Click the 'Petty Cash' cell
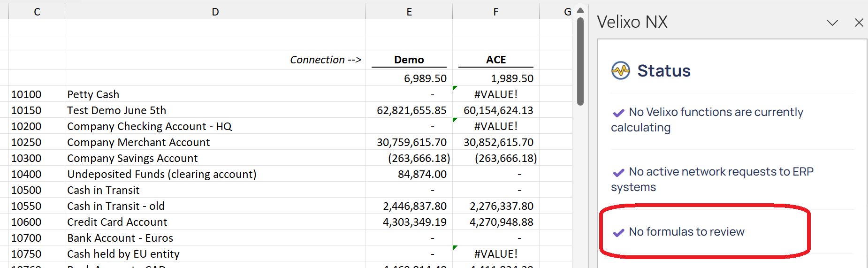This screenshot has height=268, width=868. [x=215, y=94]
